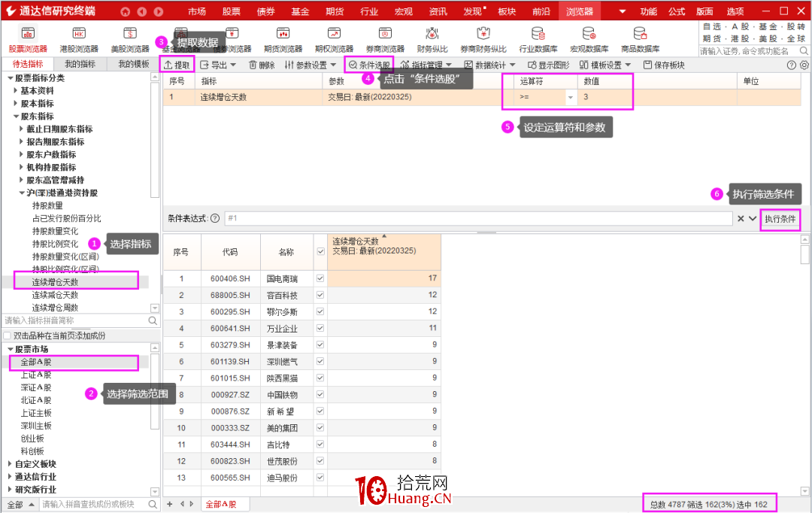This screenshot has height=513, width=812.
Task: Click the 自选 quick link
Action: [711, 26]
